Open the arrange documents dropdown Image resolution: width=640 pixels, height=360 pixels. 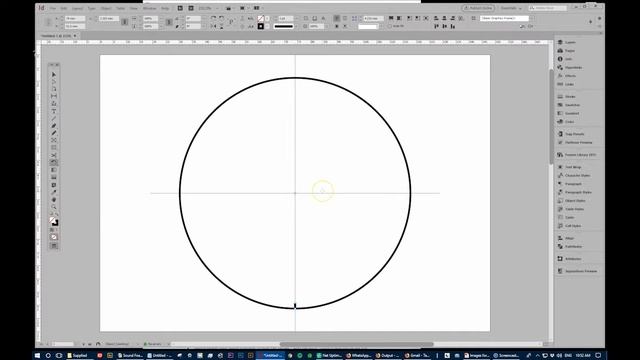[258, 8]
